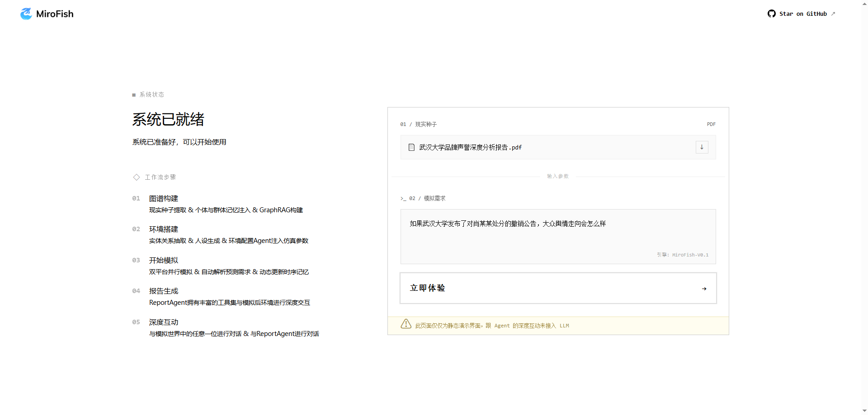This screenshot has width=868, height=415.
Task: Click the terminal prompt icon beside 02
Action: click(x=403, y=199)
